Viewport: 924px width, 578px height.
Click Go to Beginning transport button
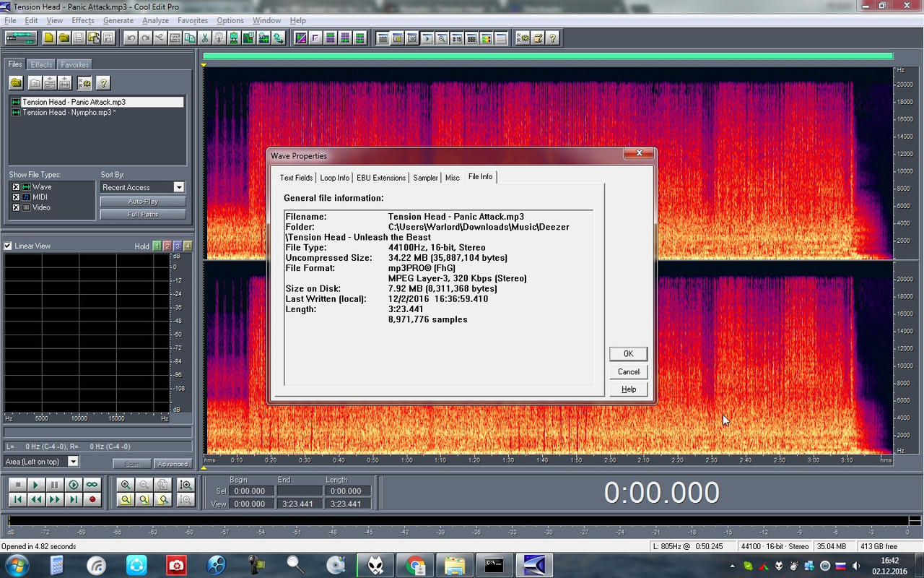point(18,499)
